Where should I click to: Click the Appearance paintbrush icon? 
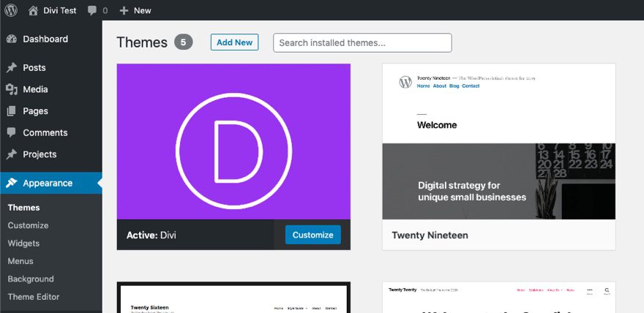coord(11,184)
